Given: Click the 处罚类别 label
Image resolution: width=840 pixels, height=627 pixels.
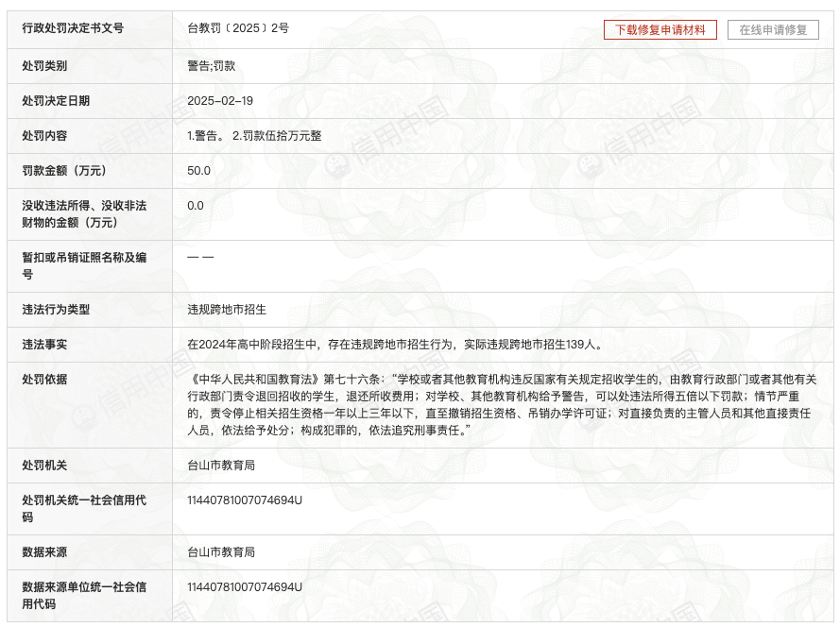Looking at the screenshot, I should 44,66.
